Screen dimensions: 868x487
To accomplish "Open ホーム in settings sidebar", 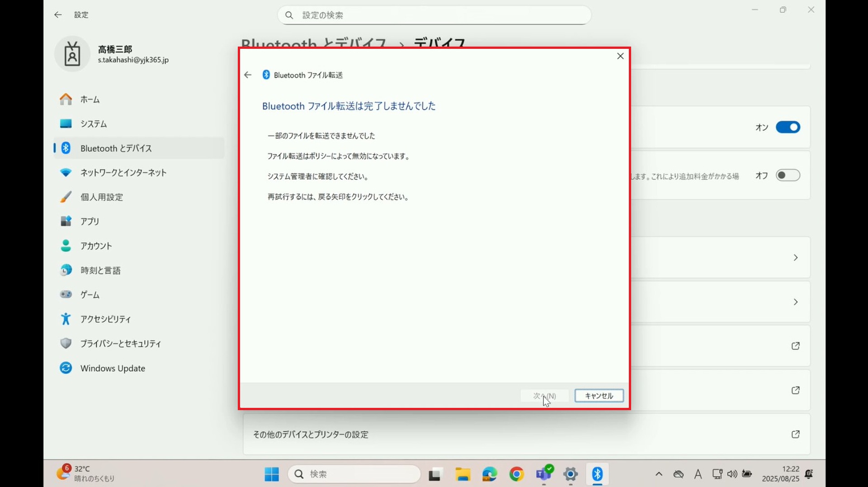I will point(90,99).
